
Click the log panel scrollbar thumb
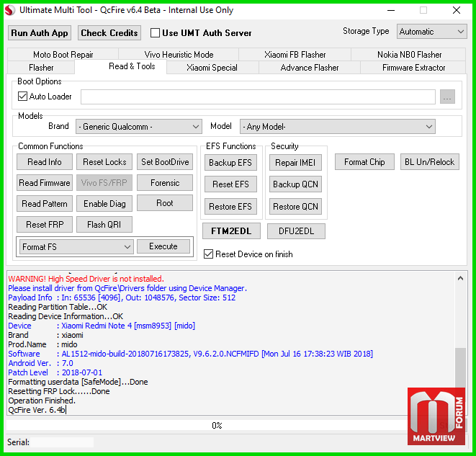click(460, 367)
